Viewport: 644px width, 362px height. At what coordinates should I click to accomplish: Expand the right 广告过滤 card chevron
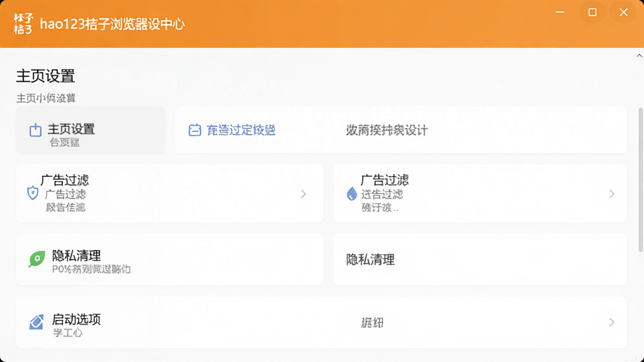coord(611,194)
